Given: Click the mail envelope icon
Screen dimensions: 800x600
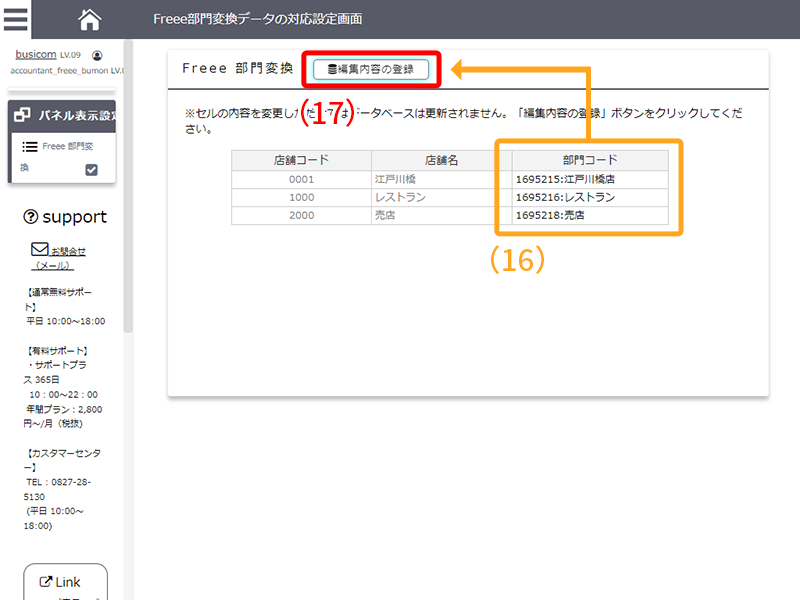Looking at the screenshot, I should point(40,249).
